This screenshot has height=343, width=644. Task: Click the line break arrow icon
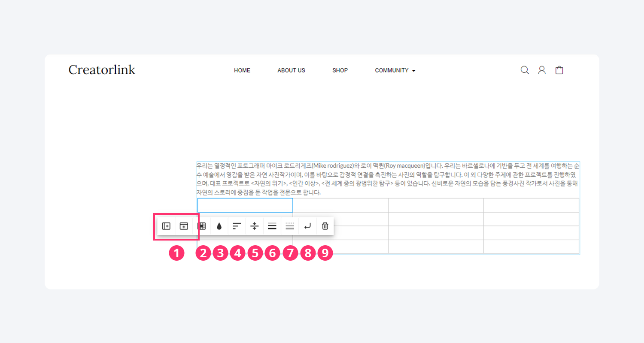[307, 226]
